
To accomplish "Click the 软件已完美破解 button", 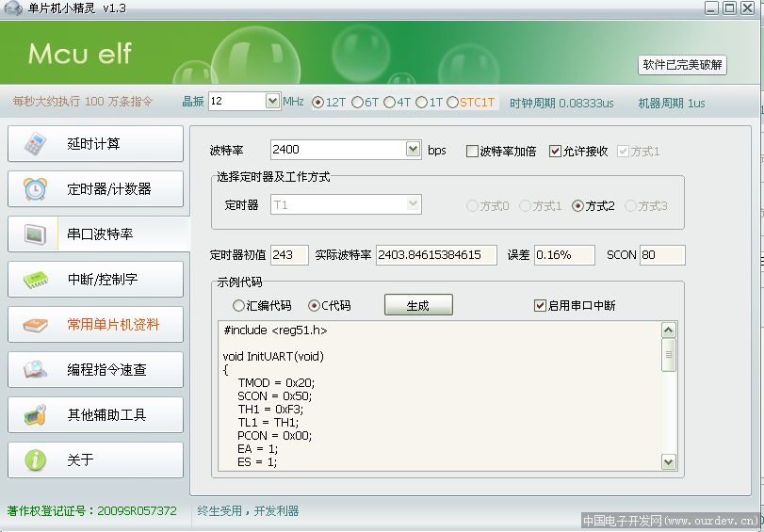I will (x=682, y=65).
